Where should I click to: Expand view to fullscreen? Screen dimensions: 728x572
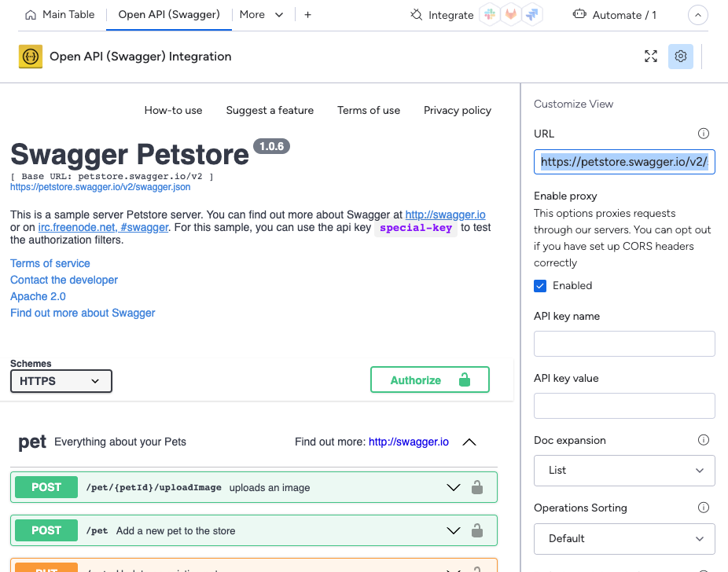tap(651, 57)
